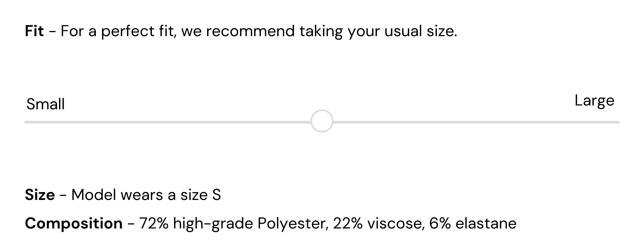
Task: Click the "22%" viscose percentage
Action: 348,223
